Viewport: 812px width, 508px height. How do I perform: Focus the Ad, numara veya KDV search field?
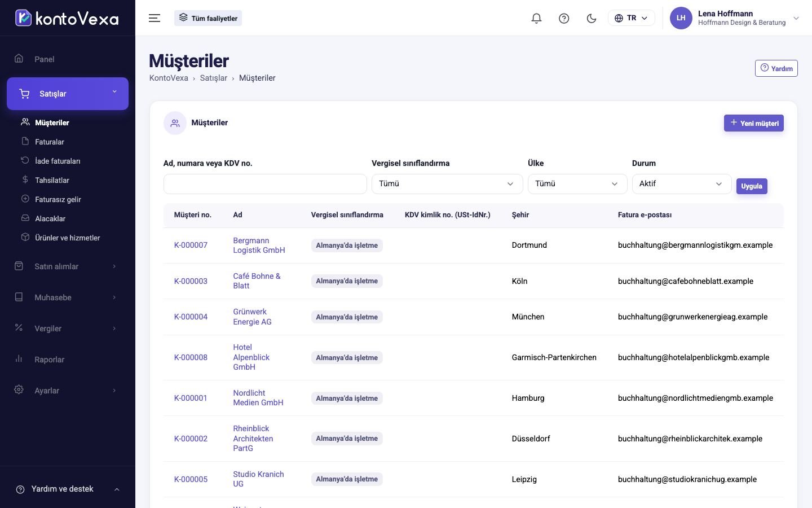point(265,184)
